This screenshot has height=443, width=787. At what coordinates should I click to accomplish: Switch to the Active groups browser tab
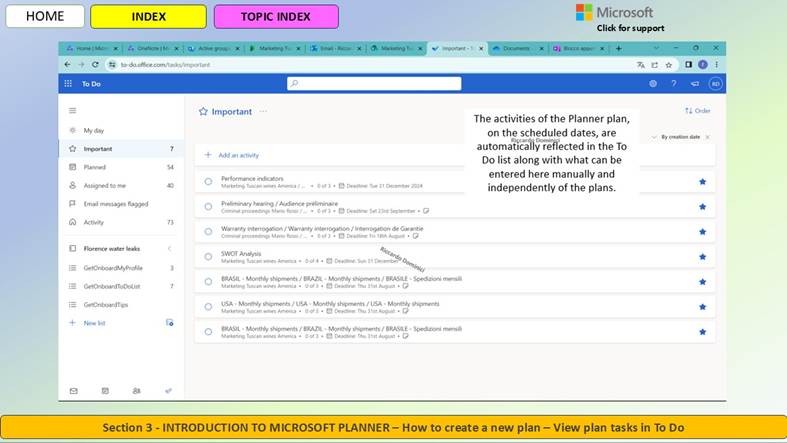click(x=213, y=48)
